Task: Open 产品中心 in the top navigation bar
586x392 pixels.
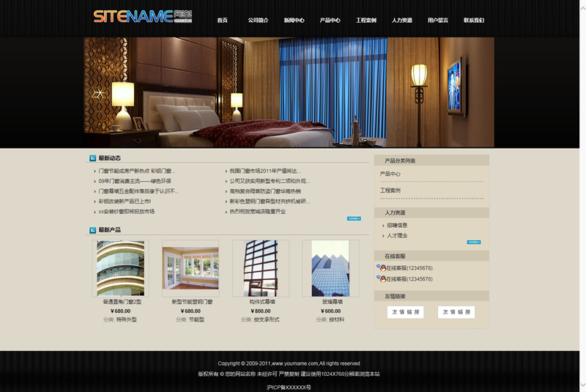Action: click(x=330, y=21)
